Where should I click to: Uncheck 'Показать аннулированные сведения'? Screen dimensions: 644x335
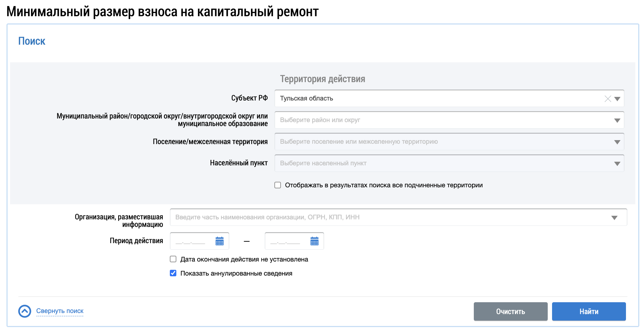(x=173, y=273)
